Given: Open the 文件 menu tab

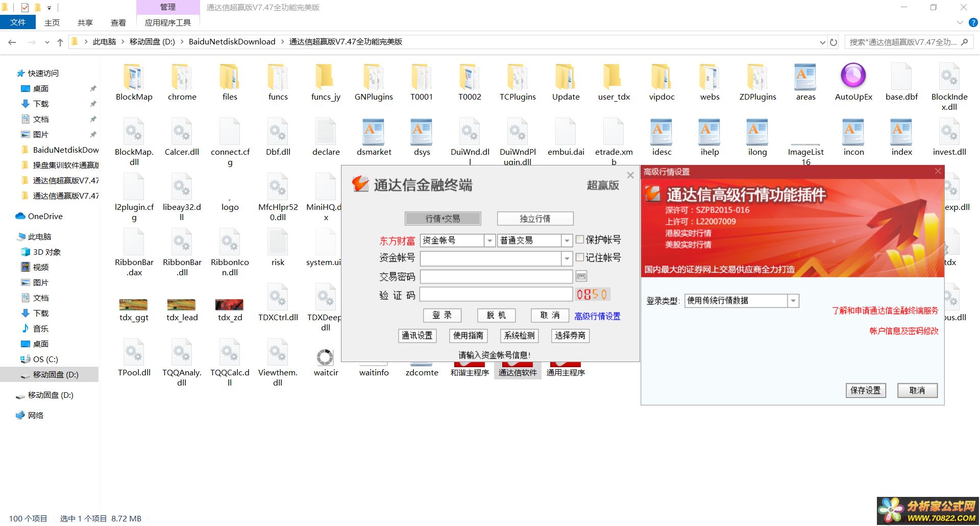Looking at the screenshot, I should point(17,22).
